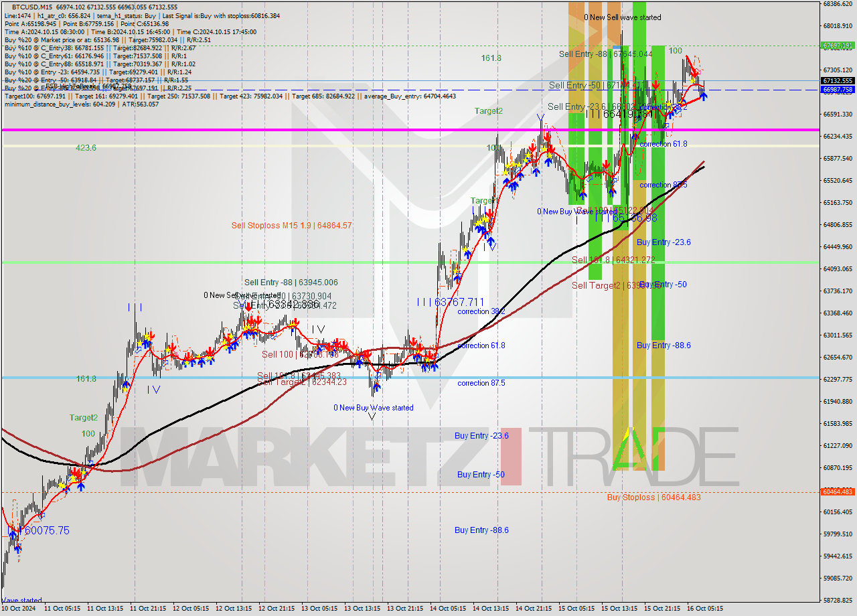Click the '13 Oct 13:15' time label
Image resolution: width=857 pixels, height=616 pixels.
coord(362,609)
